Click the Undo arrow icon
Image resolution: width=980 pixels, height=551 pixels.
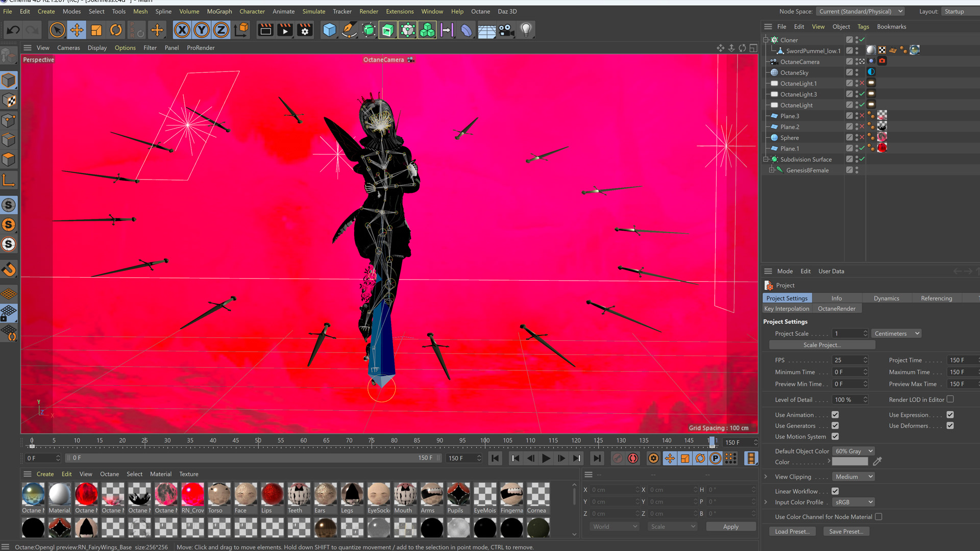(x=13, y=30)
